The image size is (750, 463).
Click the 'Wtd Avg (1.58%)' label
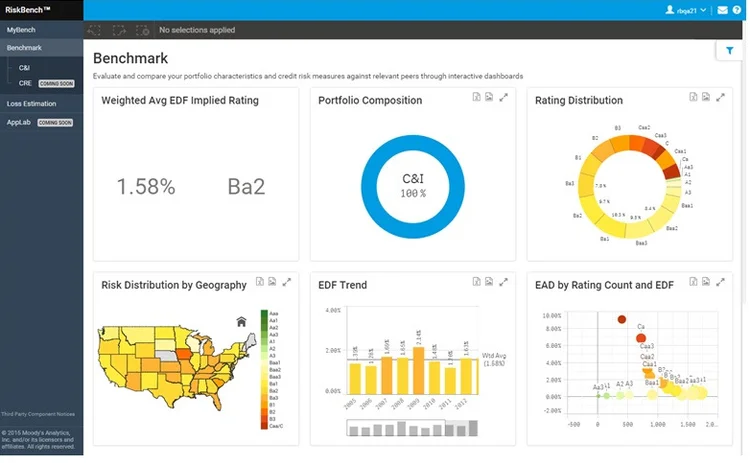494,359
